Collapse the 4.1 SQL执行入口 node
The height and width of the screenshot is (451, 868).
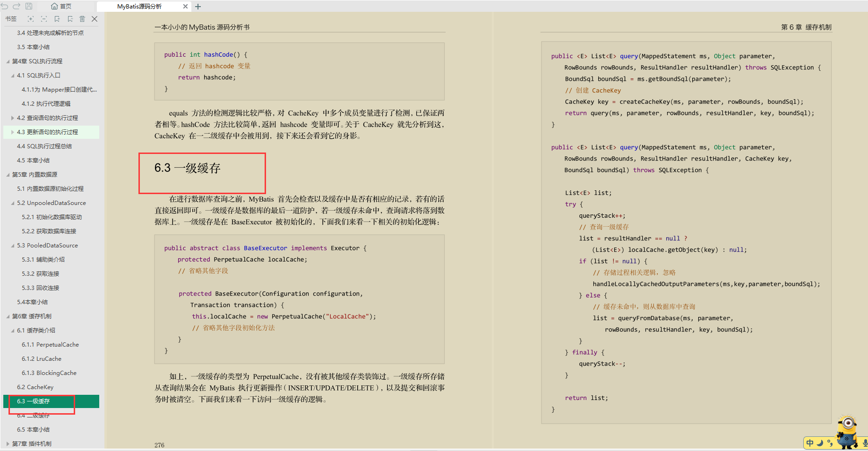[x=13, y=76]
